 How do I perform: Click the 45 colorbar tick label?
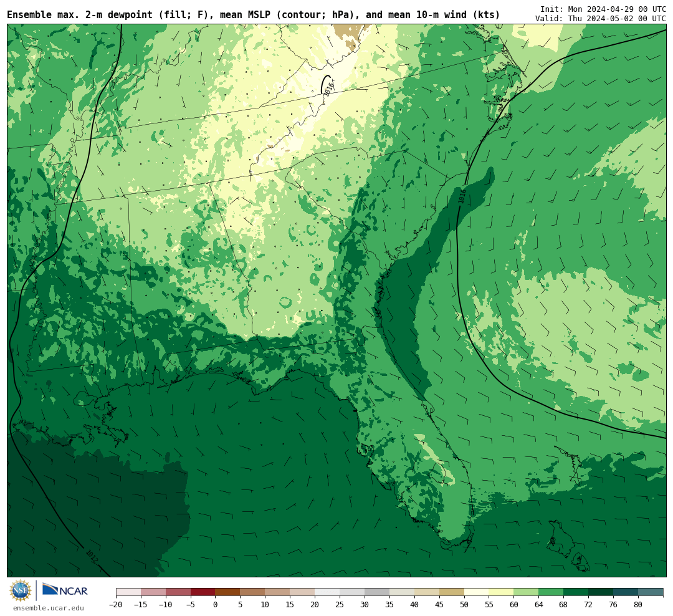coord(439,605)
